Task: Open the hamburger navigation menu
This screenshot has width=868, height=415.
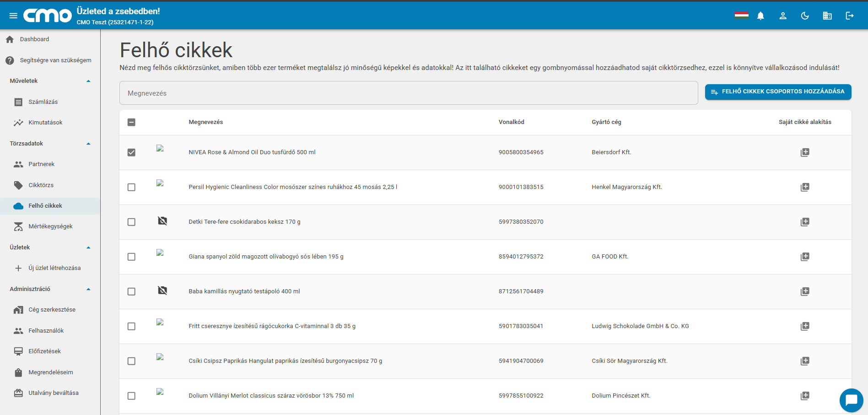Action: coord(13,16)
